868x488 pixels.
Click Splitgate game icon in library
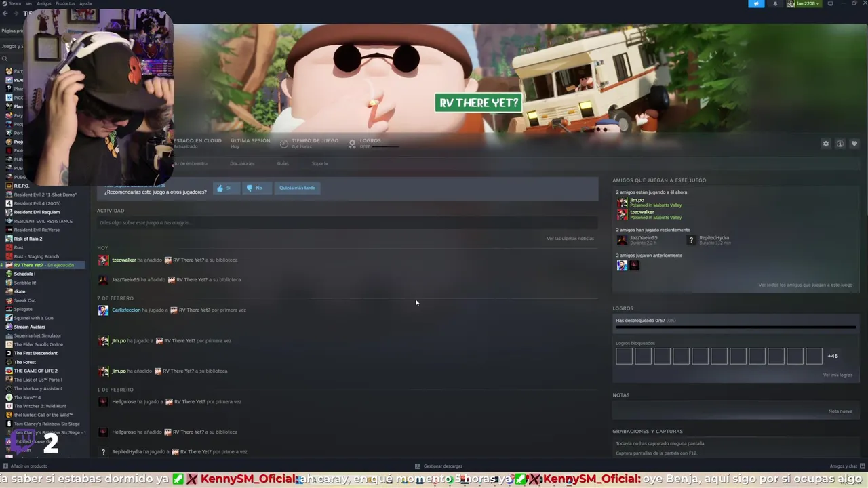9,309
